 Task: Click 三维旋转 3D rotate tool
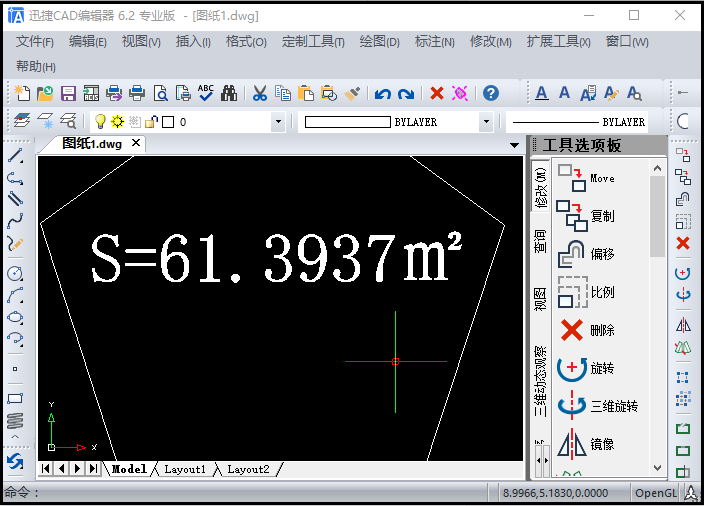tap(598, 406)
